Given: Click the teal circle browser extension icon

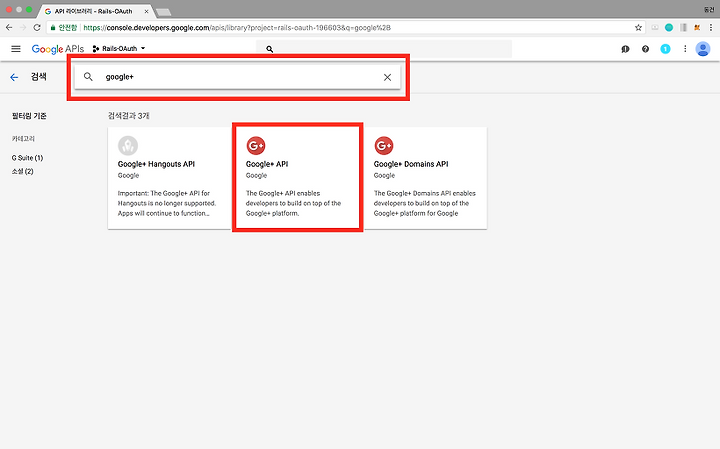Looking at the screenshot, I should coord(669,28).
